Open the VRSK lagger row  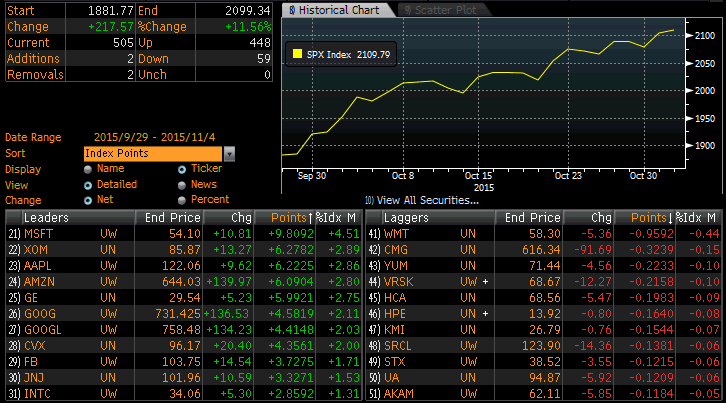pyautogui.click(x=544, y=282)
